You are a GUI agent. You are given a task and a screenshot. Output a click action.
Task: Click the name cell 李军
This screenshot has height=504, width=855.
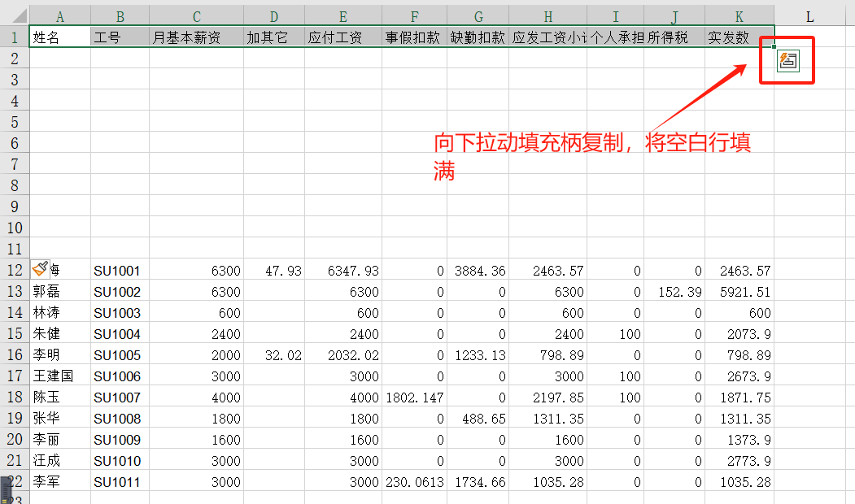click(x=60, y=481)
